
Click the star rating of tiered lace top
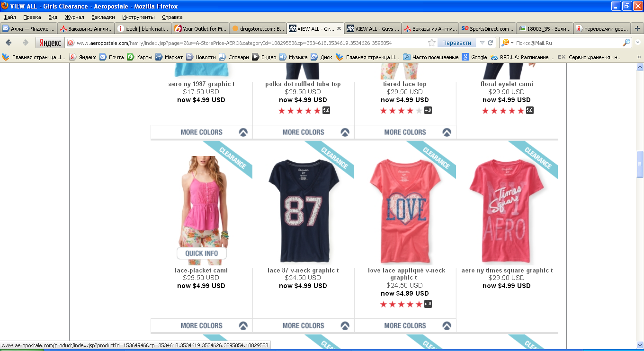(405, 110)
